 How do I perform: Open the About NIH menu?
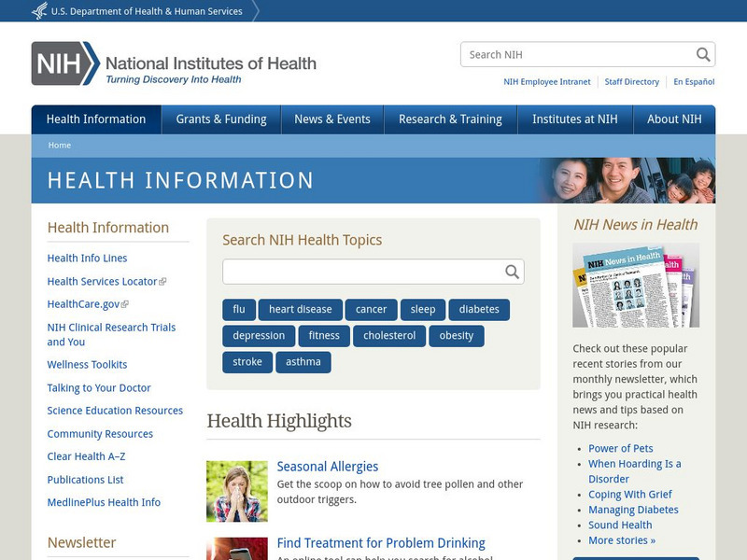tap(674, 119)
